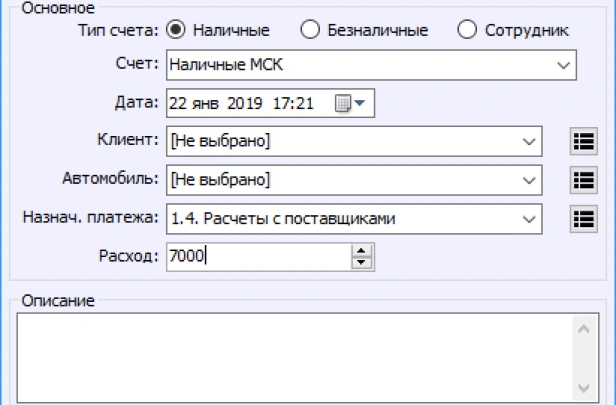Click list icon beside Назнач. платежа
616x405 pixels.
pos(582,217)
